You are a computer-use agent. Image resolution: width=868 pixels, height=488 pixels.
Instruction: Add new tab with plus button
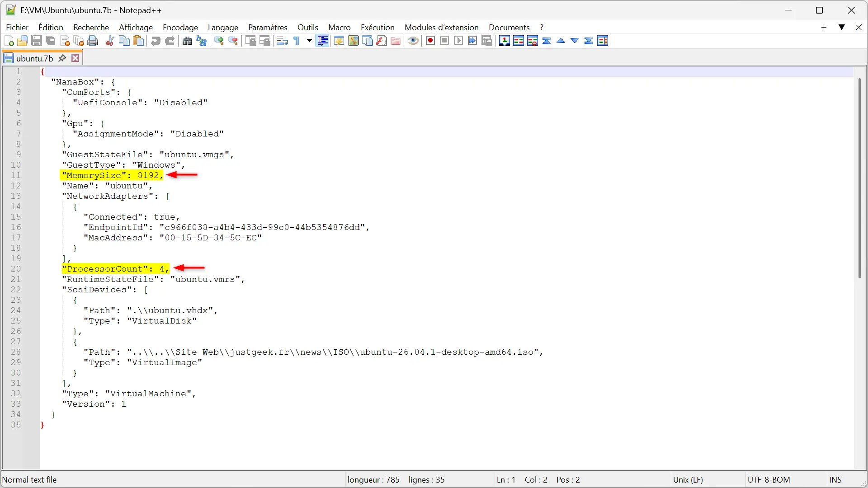click(824, 28)
